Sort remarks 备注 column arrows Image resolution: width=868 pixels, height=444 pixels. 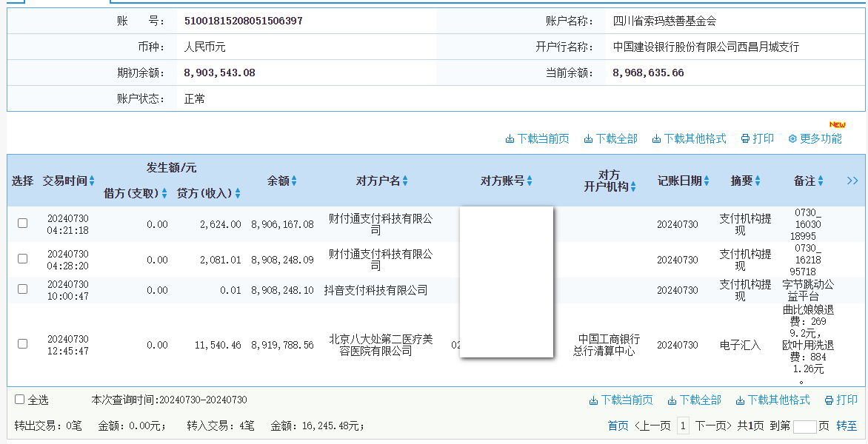[x=821, y=181]
